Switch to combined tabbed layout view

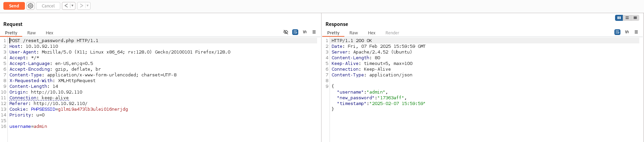click(635, 18)
